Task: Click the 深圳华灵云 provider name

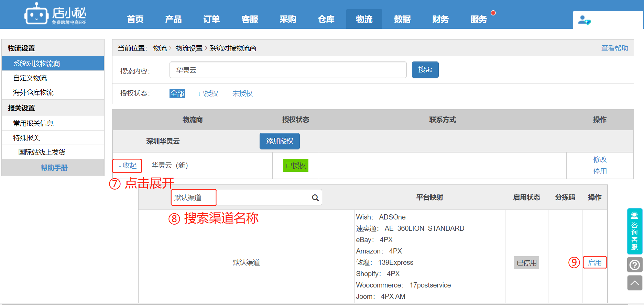Action: tap(163, 141)
